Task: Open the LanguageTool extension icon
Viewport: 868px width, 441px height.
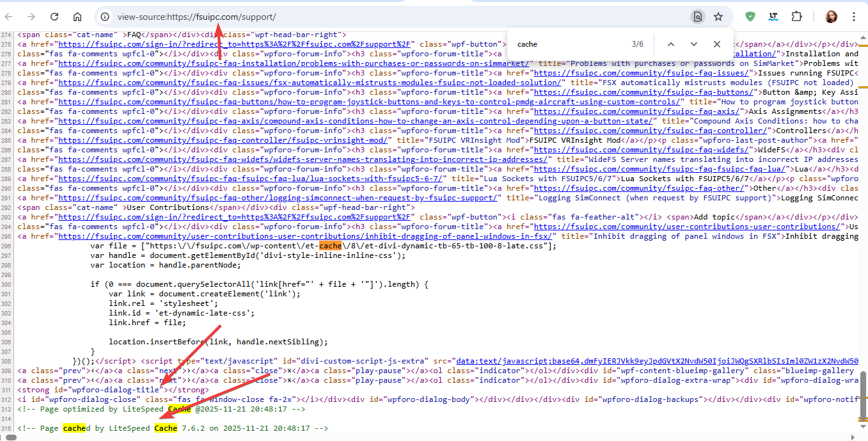Action: pos(773,17)
